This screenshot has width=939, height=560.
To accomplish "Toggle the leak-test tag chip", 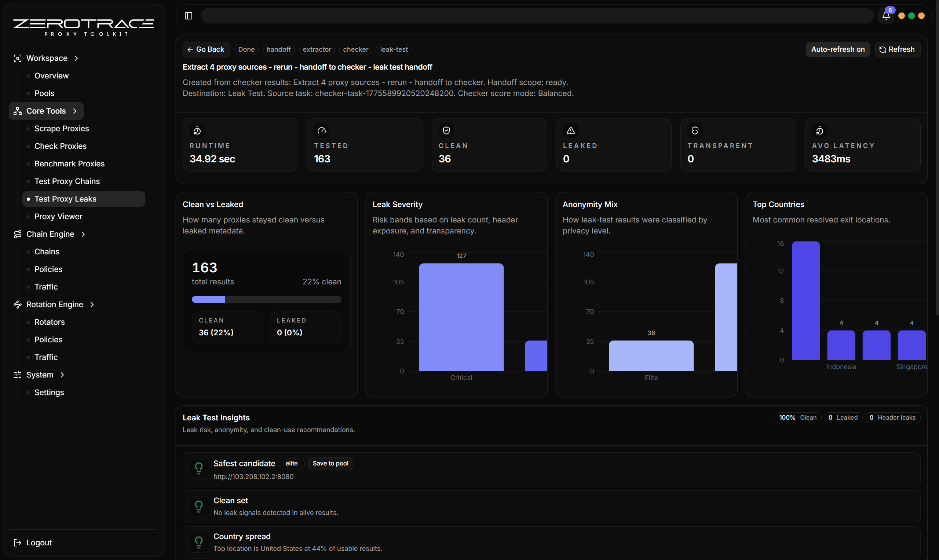I will tap(394, 49).
